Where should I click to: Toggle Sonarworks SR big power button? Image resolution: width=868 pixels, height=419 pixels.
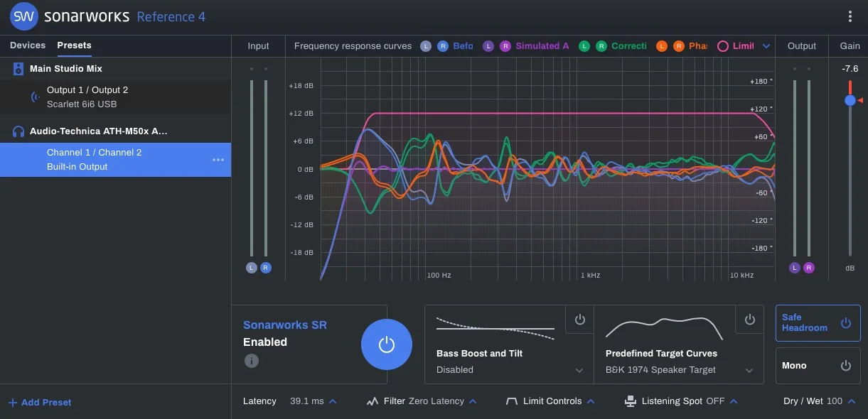387,344
